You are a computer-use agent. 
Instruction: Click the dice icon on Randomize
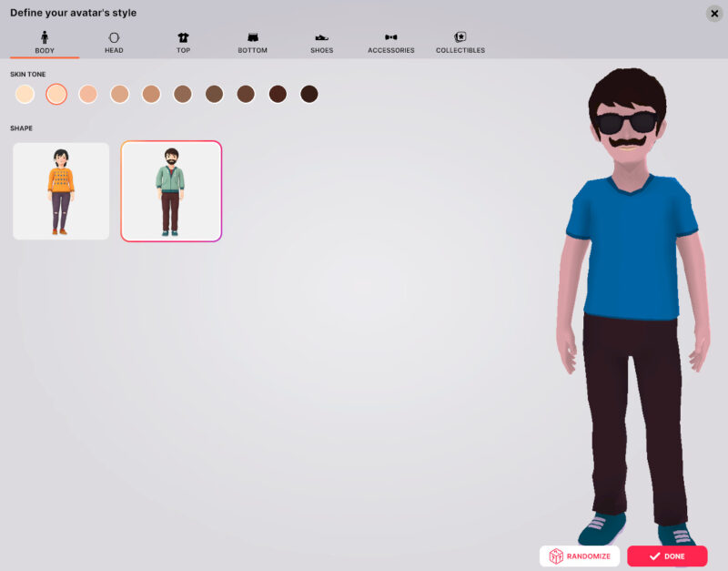556,556
